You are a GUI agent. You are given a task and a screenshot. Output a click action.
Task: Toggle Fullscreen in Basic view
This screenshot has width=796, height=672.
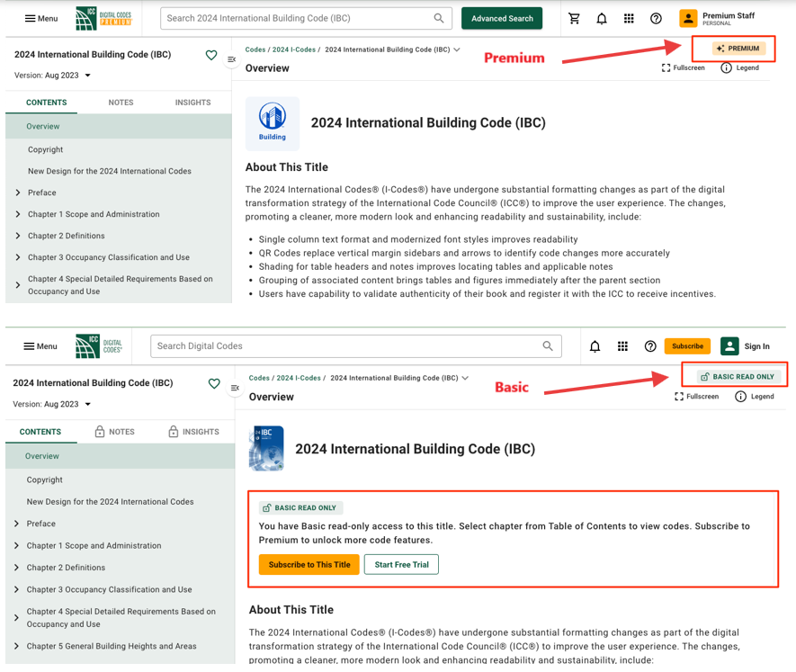tap(696, 396)
